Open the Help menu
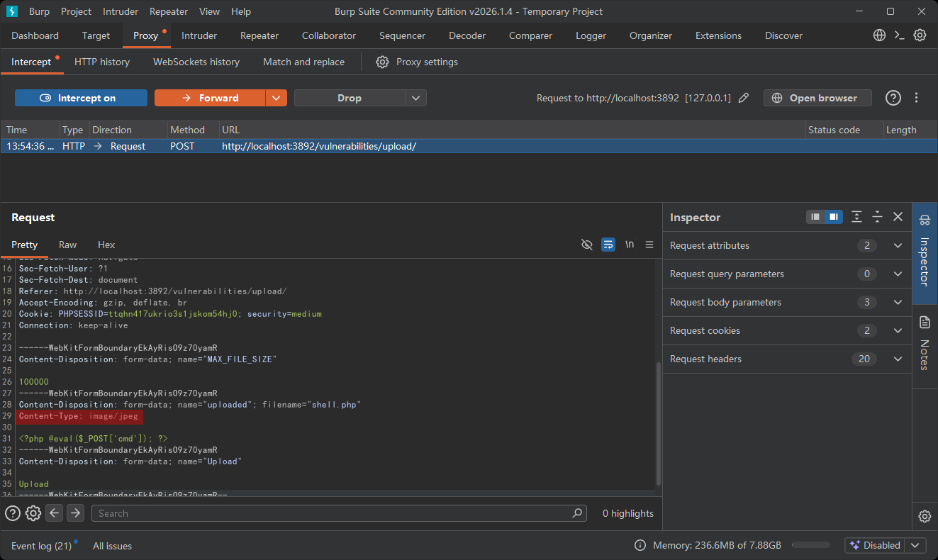 point(241,11)
